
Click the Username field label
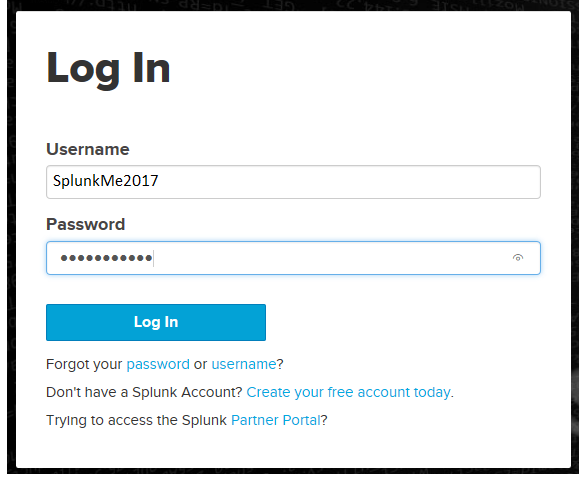88,149
